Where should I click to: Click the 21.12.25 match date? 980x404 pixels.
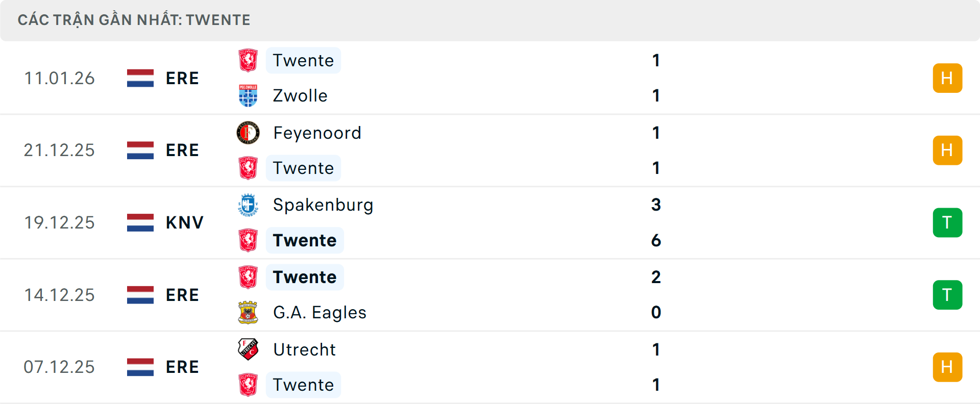click(x=59, y=150)
